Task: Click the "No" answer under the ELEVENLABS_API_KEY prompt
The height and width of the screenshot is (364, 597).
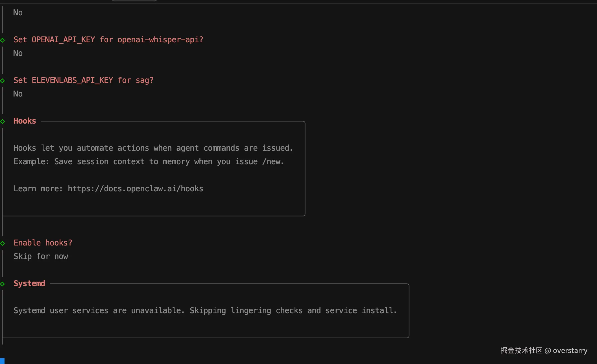Action: [18, 94]
